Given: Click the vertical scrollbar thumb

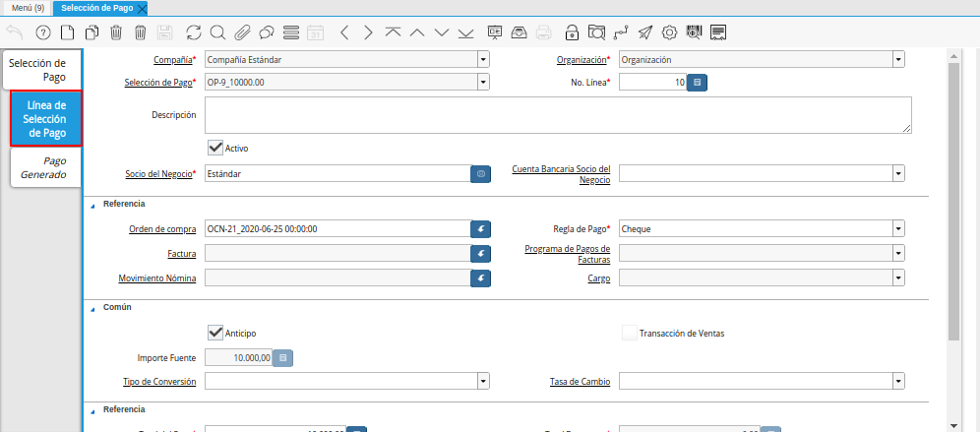Looking at the screenshot, I should [x=953, y=202].
